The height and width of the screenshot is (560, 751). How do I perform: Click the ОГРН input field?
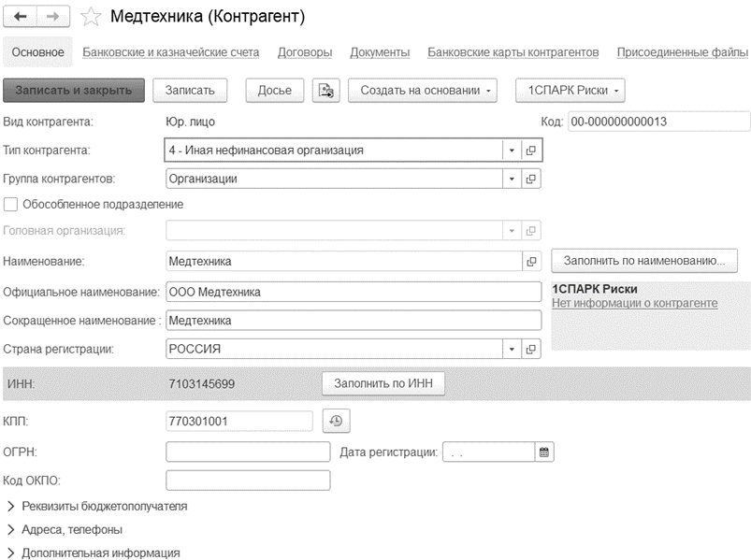click(248, 452)
